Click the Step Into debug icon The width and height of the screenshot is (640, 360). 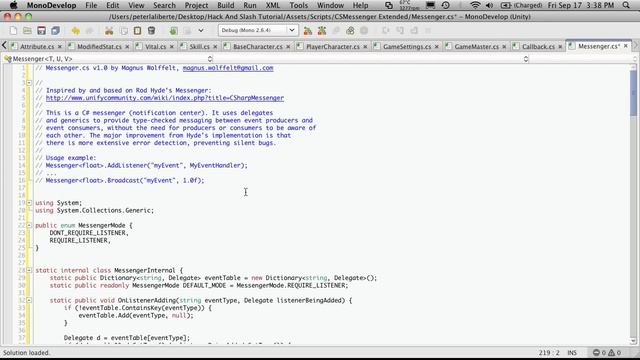tap(400, 31)
